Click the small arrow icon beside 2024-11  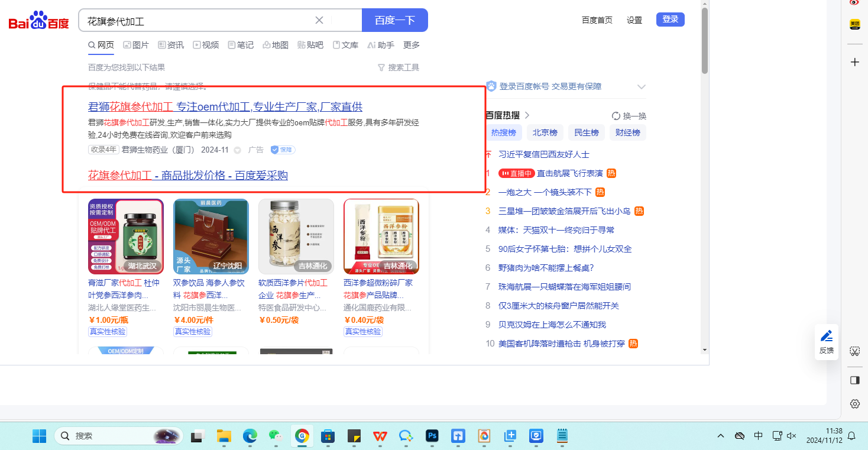[237, 150]
